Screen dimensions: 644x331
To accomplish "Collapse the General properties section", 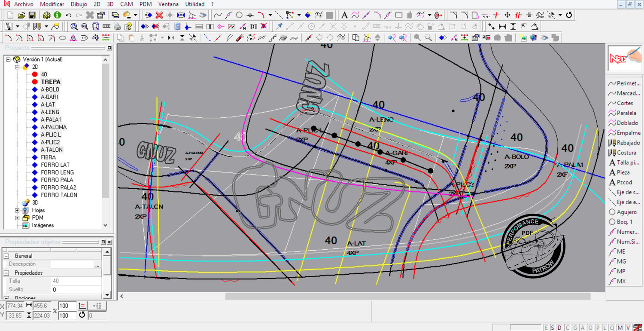I will point(7,256).
